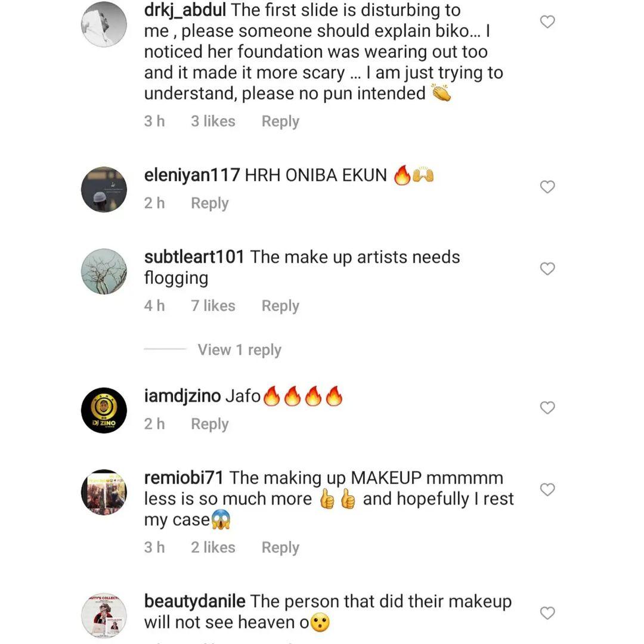Open remiobi71's profile picture
The width and height of the screenshot is (644, 644).
coord(104,492)
